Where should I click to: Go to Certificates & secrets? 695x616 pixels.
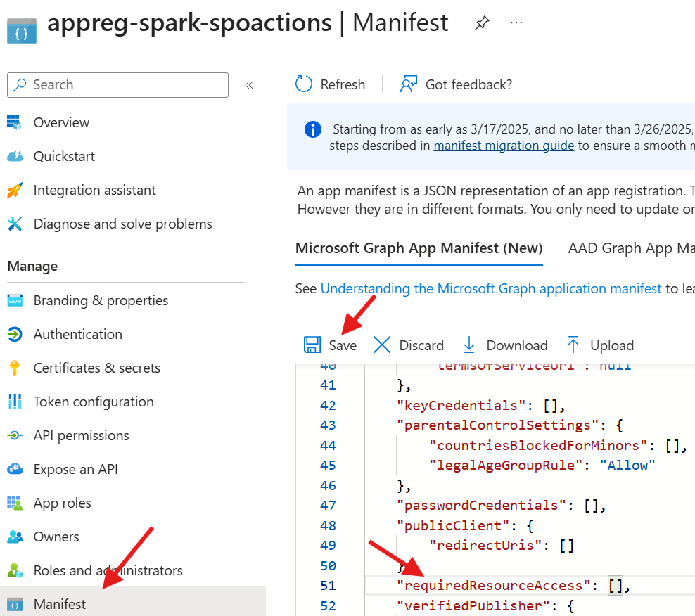[x=96, y=368]
